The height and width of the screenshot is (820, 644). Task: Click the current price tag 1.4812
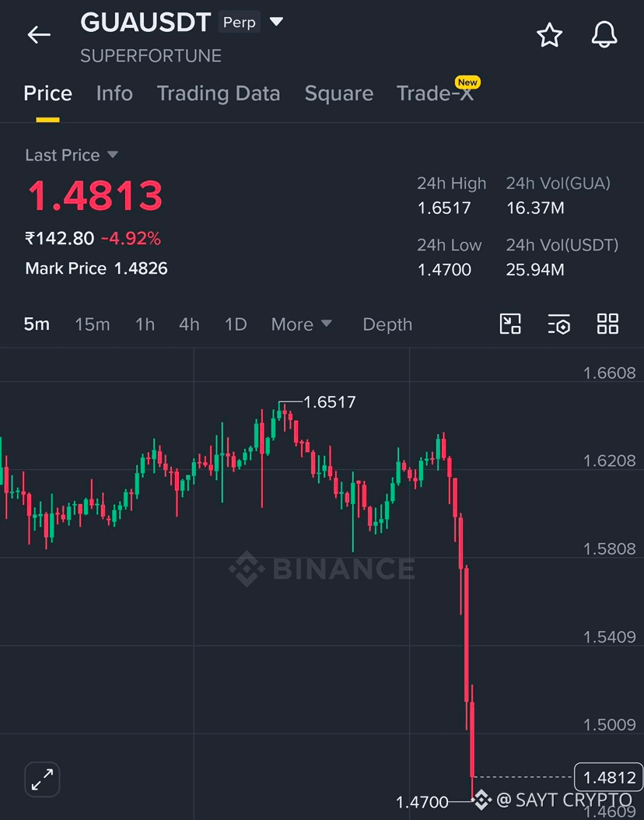(x=608, y=777)
